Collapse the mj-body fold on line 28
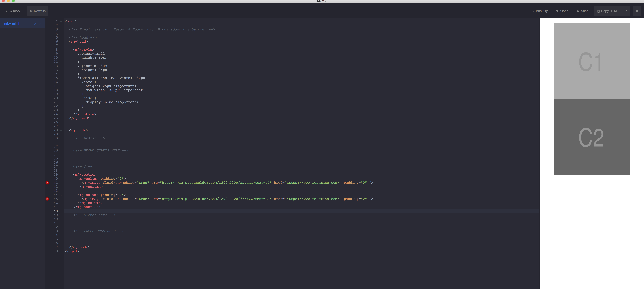This screenshot has width=644, height=289. point(61,130)
